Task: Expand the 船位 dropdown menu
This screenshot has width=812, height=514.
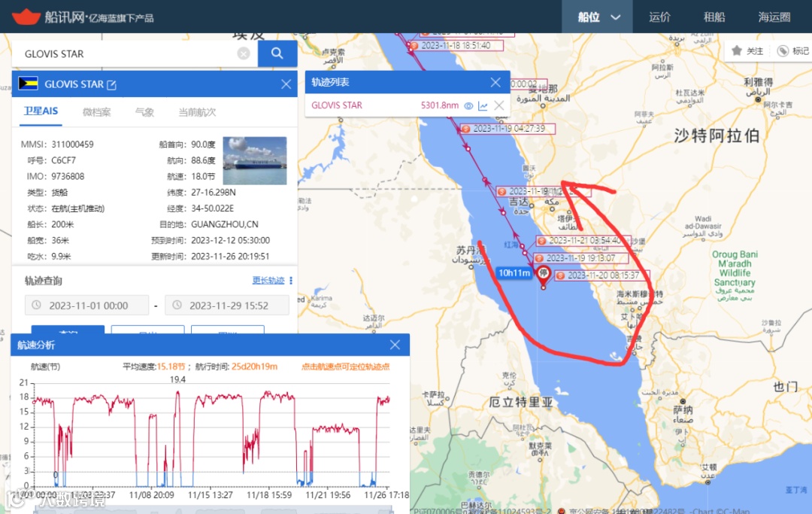Action: pos(597,17)
